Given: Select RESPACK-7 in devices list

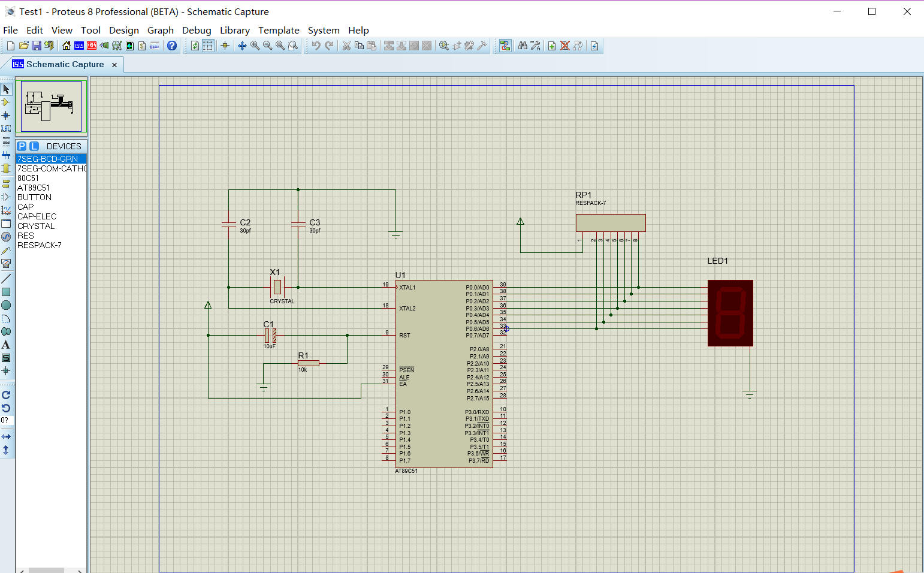Looking at the screenshot, I should click(52, 245).
